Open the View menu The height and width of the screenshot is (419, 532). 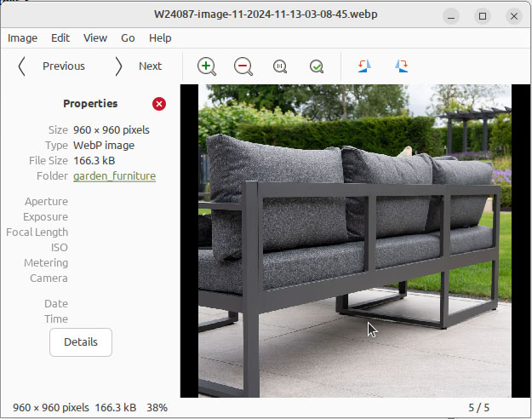(x=95, y=38)
